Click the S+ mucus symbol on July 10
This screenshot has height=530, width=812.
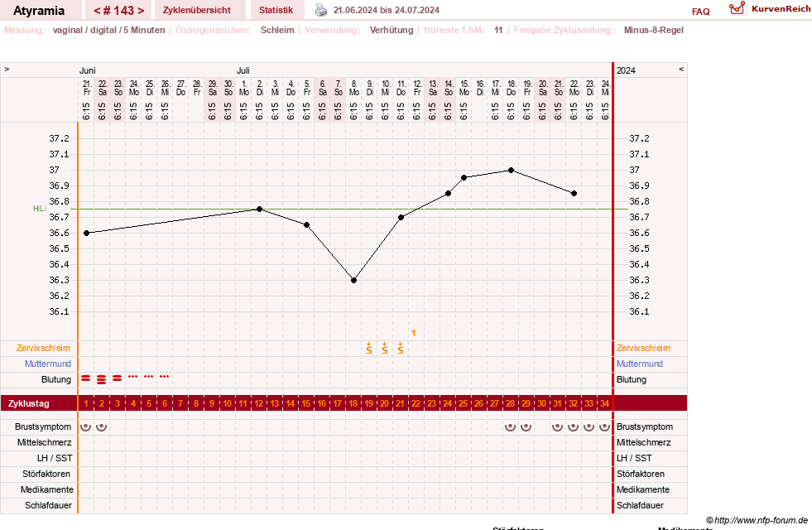click(385, 348)
